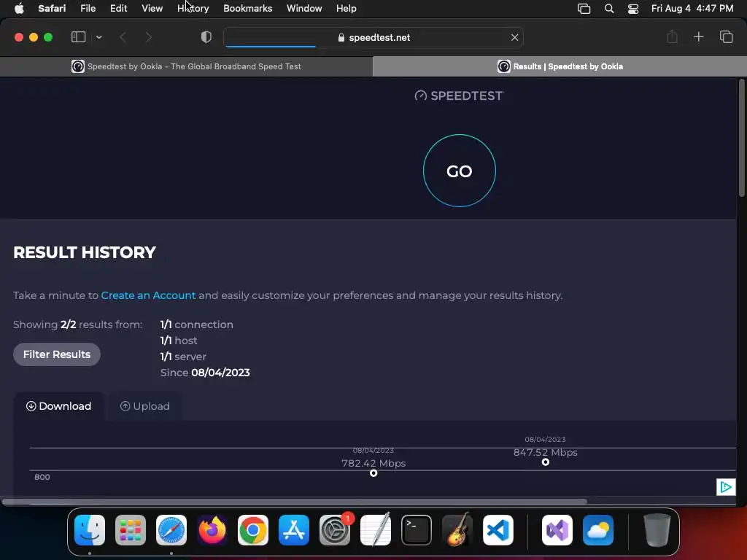Switch to the Upload tab
This screenshot has height=560, width=747.
point(145,406)
